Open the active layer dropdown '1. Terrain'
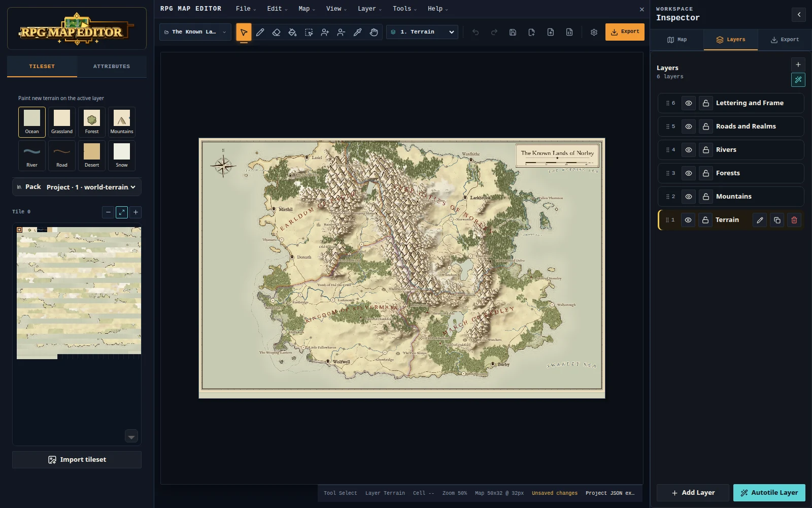The width and height of the screenshot is (812, 508). coord(422,32)
